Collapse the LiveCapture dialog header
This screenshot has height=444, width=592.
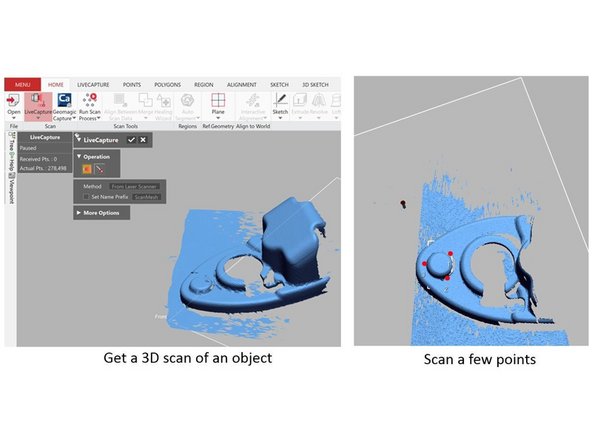pos(79,140)
